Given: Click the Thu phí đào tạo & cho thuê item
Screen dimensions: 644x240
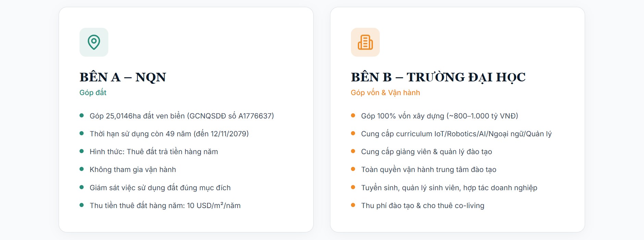Looking at the screenshot, I should click(x=423, y=206).
